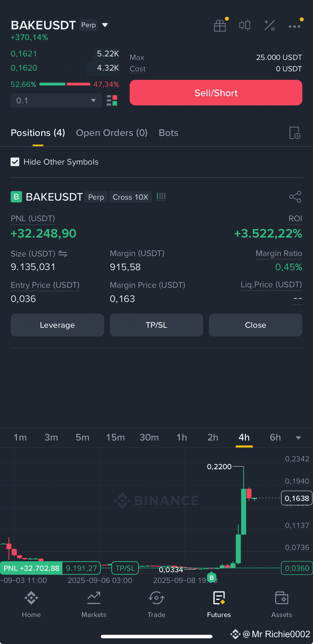Open the Leverage button
Image resolution: width=313 pixels, height=644 pixels.
57,325
